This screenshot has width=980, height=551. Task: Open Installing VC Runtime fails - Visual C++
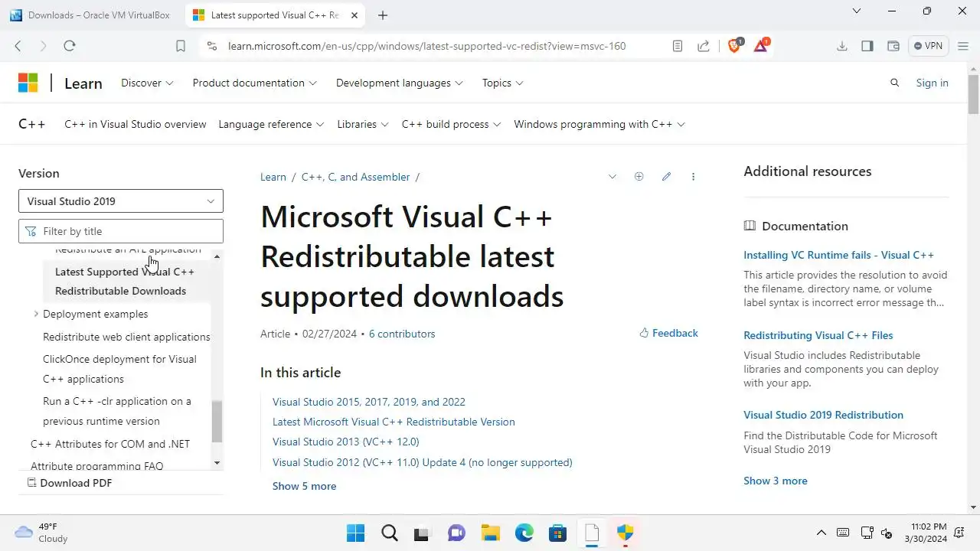[839, 255]
